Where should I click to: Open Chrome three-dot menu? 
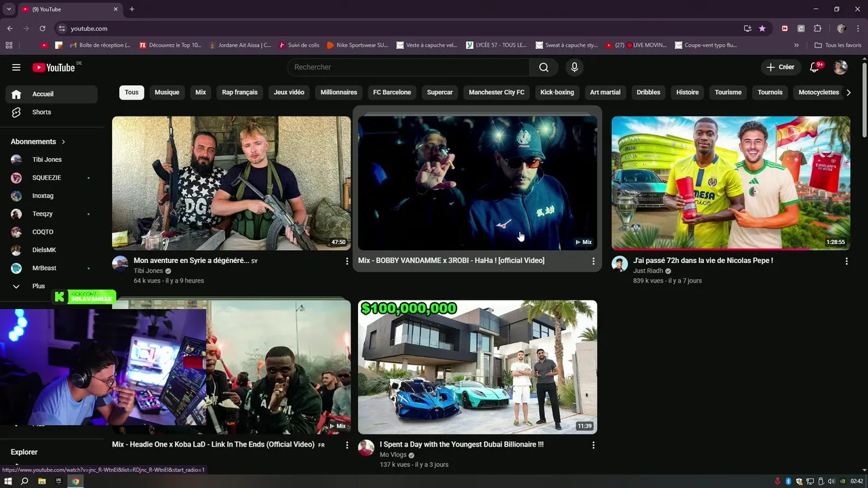click(858, 28)
